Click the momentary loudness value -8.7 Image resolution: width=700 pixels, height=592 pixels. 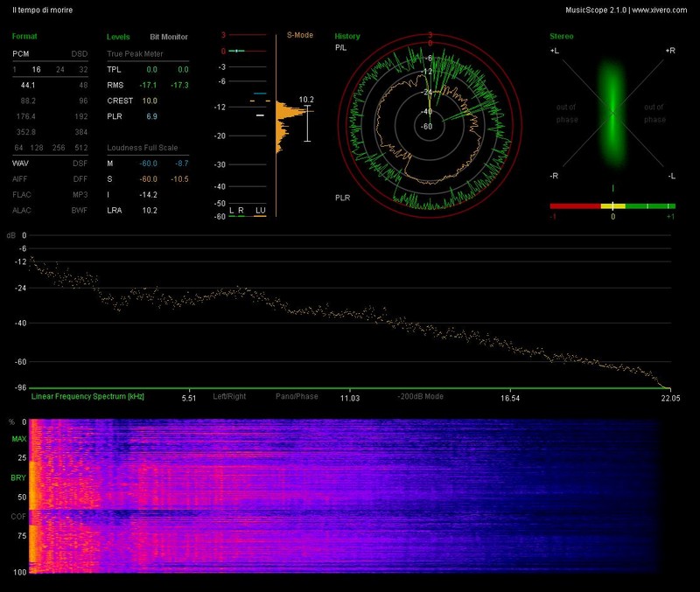pyautogui.click(x=182, y=164)
